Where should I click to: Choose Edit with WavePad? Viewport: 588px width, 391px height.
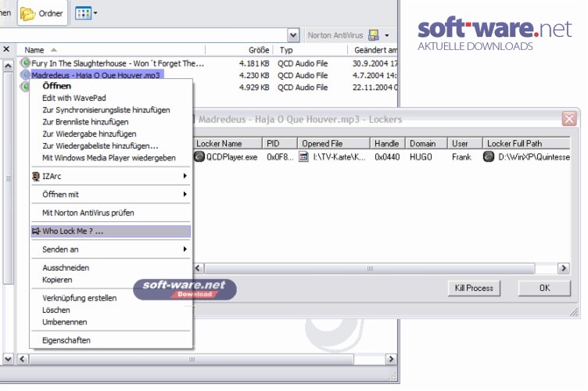coord(111,98)
